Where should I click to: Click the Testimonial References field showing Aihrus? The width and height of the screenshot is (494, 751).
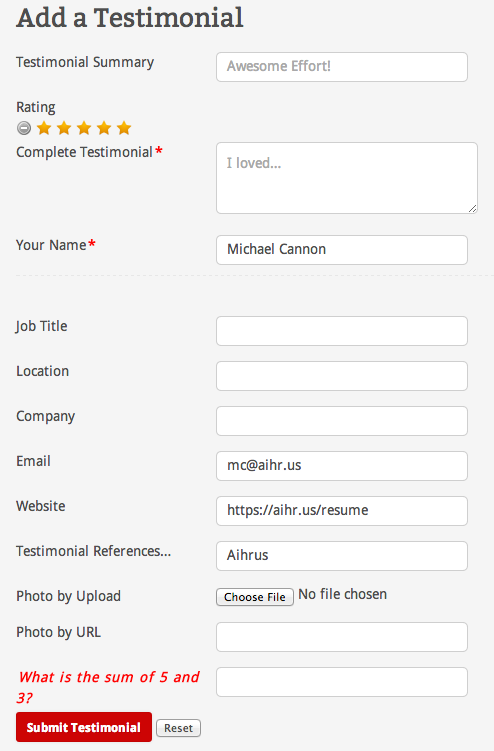click(x=342, y=556)
